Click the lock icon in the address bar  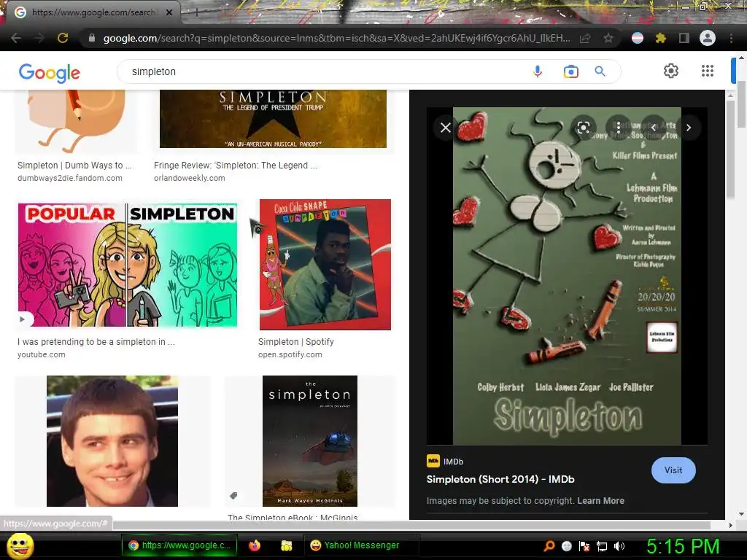tap(92, 38)
